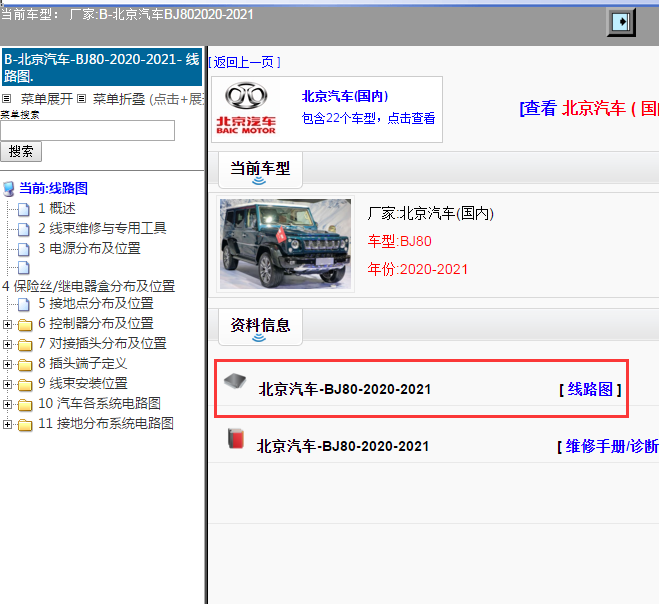659x604 pixels.
Task: Click the folder icon for 7 对接插头分布及位置
Action: click(25, 345)
